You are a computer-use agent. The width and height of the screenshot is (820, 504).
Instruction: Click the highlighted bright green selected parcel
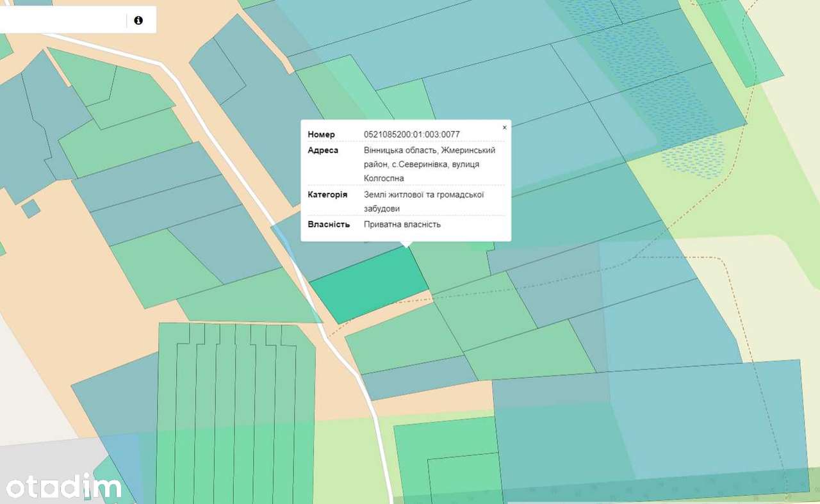(370, 284)
